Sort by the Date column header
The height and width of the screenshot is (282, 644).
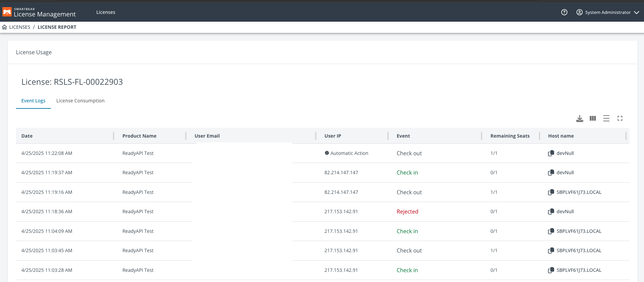[x=27, y=136]
